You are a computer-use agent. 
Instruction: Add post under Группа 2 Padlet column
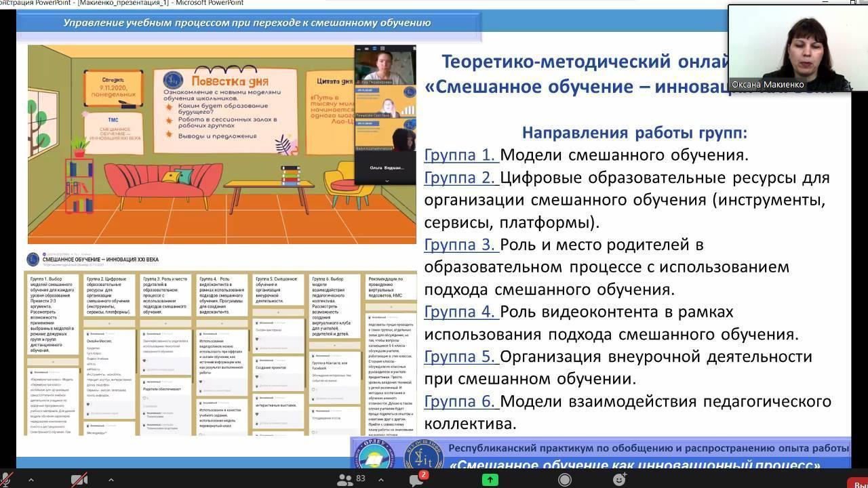click(x=109, y=323)
